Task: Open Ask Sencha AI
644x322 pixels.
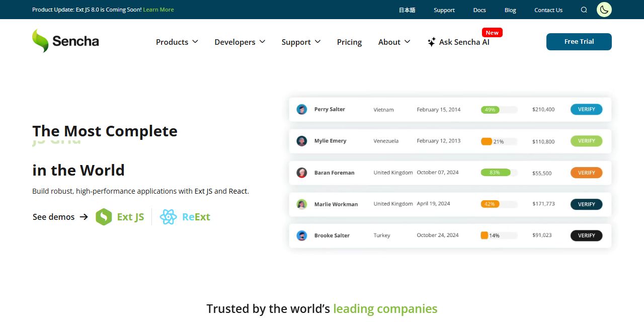Action: tap(458, 42)
